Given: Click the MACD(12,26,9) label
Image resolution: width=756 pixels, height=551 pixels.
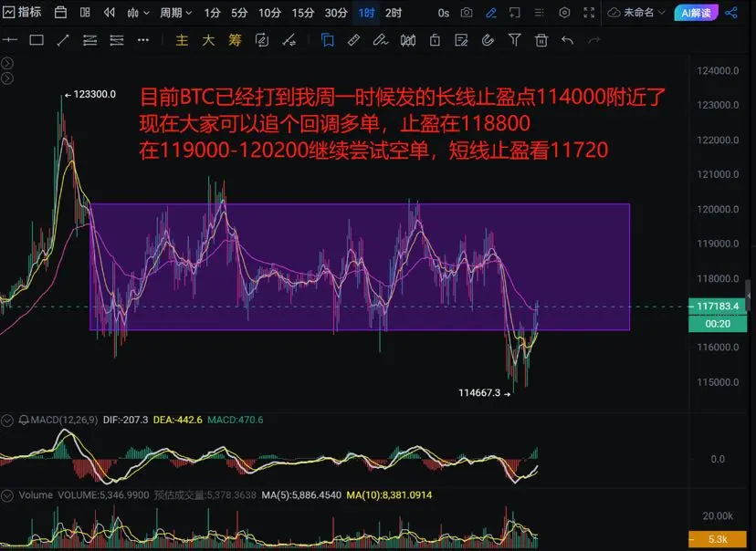Looking at the screenshot, I should click(65, 420).
